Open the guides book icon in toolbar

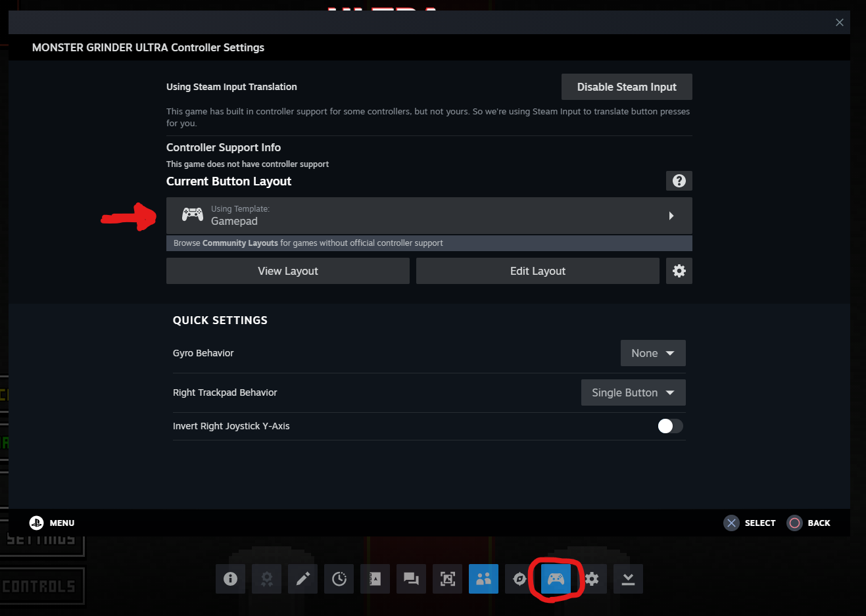click(375, 579)
